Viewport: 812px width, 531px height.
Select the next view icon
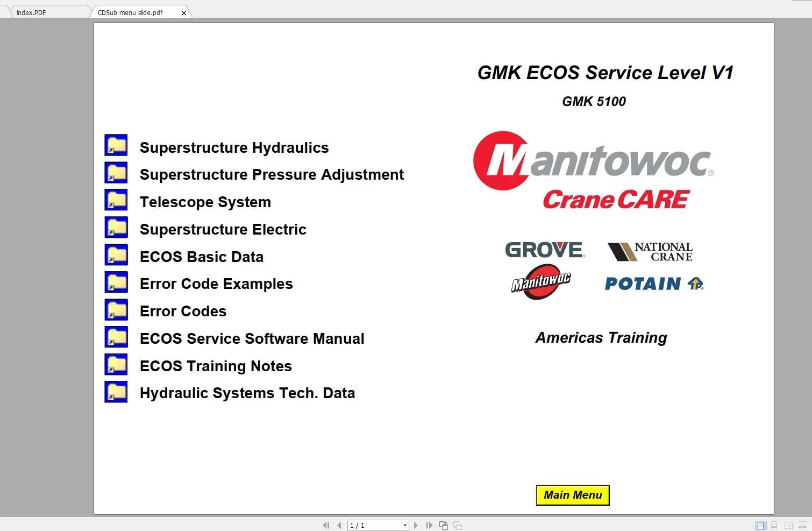click(457, 525)
